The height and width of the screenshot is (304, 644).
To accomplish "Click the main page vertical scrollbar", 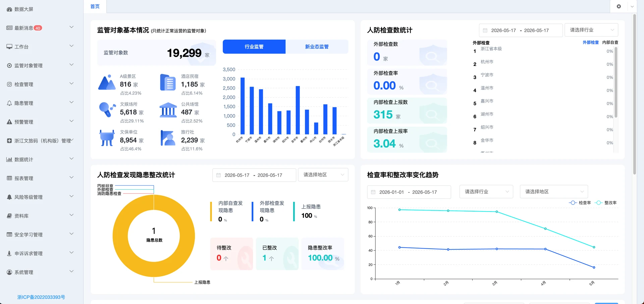I will (634, 94).
